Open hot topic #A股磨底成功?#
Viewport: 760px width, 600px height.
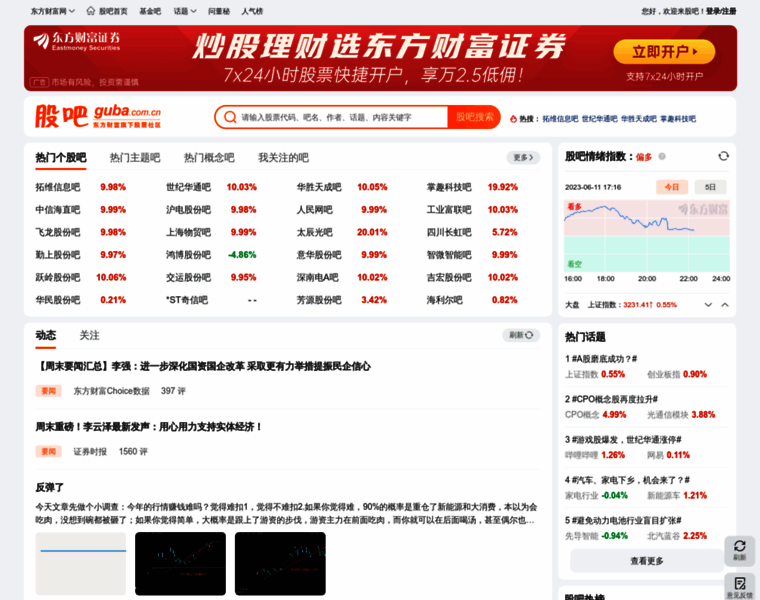[x=601, y=359]
